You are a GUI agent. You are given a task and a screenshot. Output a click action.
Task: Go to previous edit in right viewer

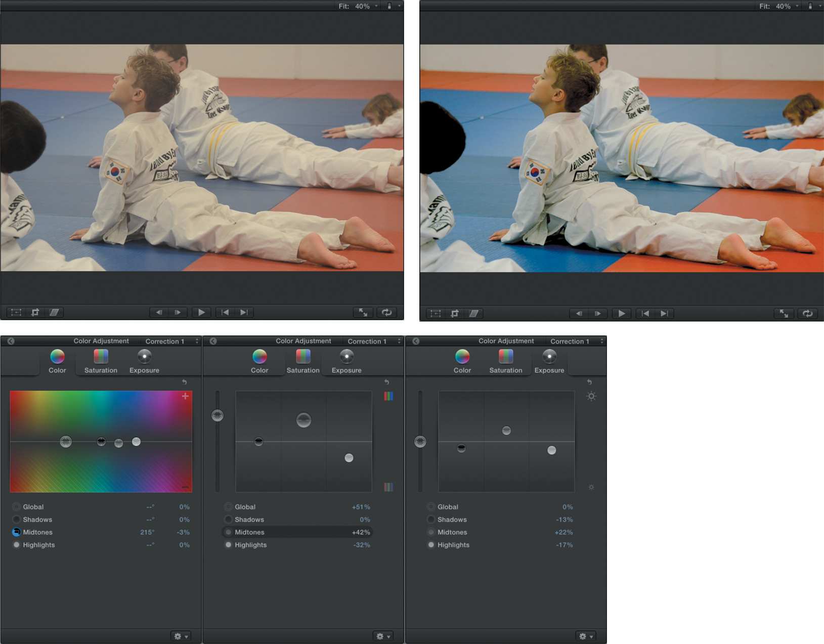click(645, 313)
